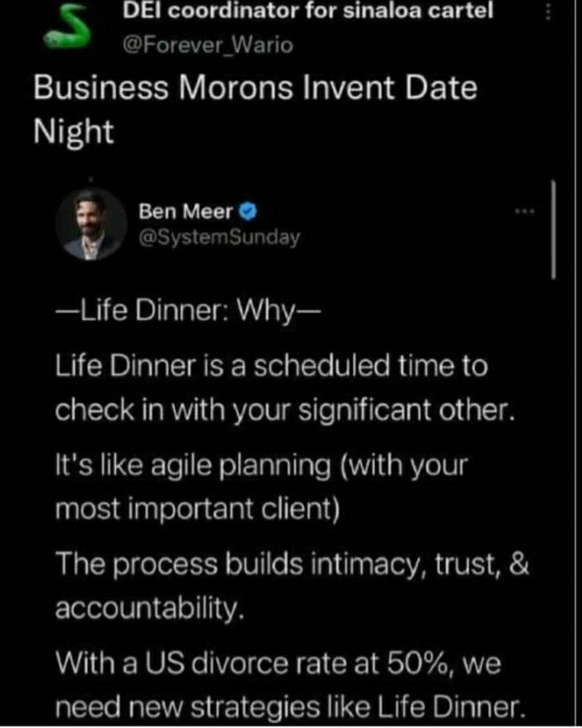This screenshot has height=728, width=582.
Task: Click the word 'Night' in the tweet
Action: [x=74, y=133]
